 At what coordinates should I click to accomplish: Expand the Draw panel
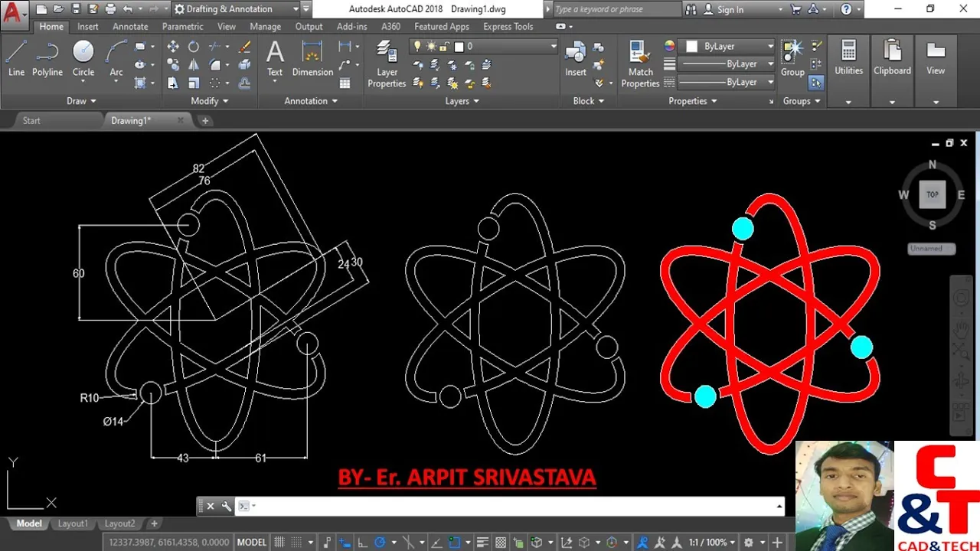[81, 101]
